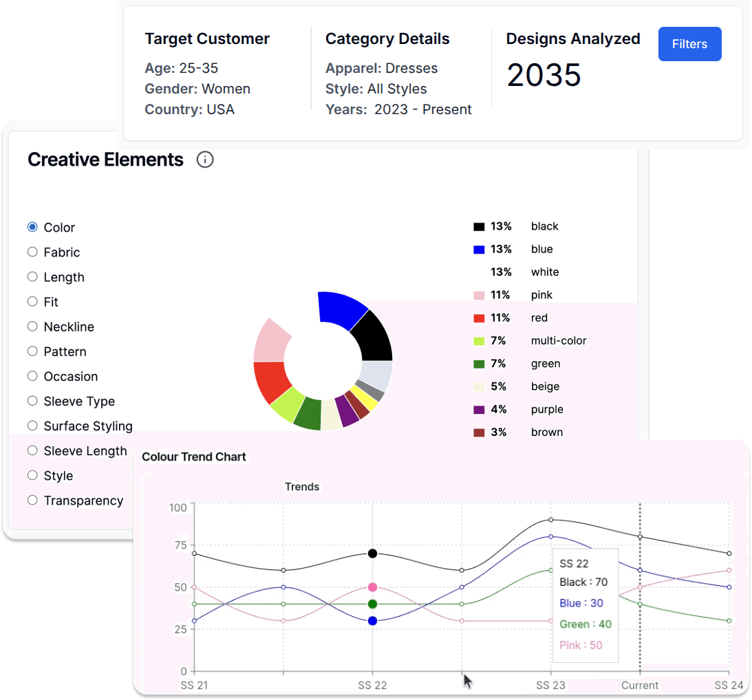Click the Category Details section header
This screenshot has width=752, height=700.
click(387, 39)
